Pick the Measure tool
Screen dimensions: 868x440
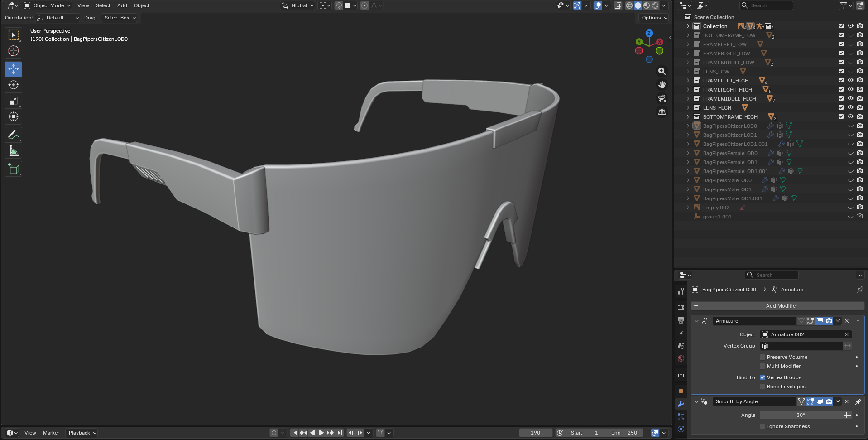click(x=14, y=151)
